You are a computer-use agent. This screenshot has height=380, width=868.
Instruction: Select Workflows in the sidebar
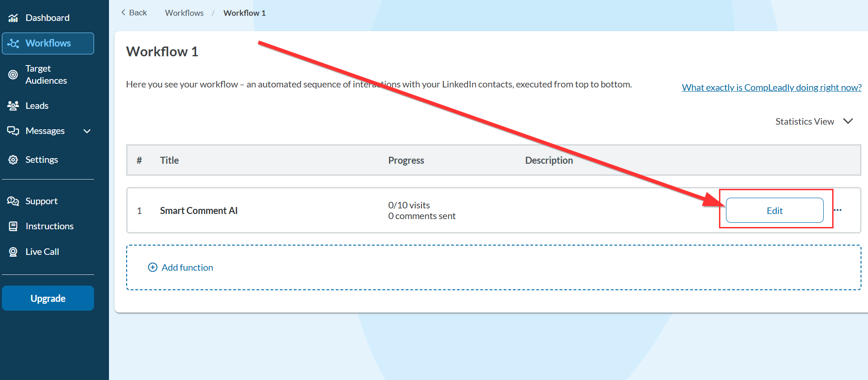click(x=48, y=43)
